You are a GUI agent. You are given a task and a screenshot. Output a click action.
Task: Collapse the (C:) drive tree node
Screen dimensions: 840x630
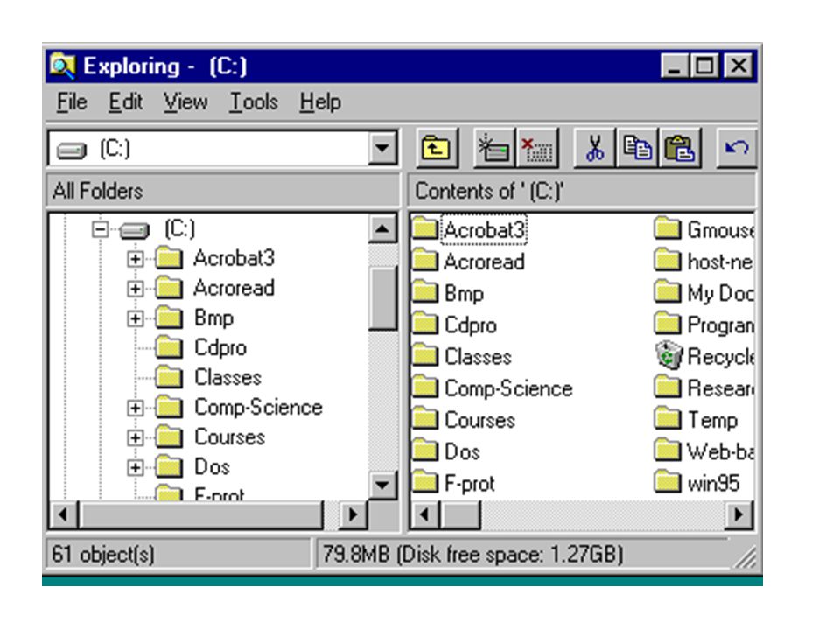pos(100,229)
